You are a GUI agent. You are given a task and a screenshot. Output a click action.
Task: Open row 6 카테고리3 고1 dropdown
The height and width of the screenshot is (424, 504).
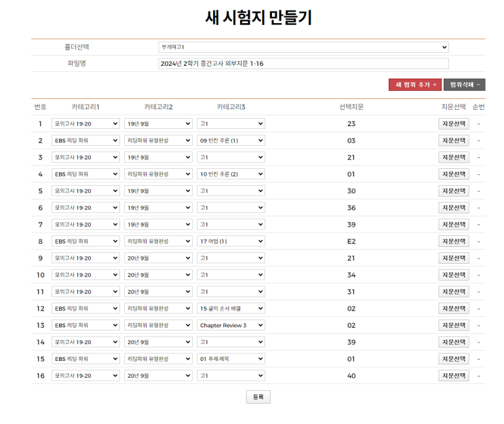point(231,208)
